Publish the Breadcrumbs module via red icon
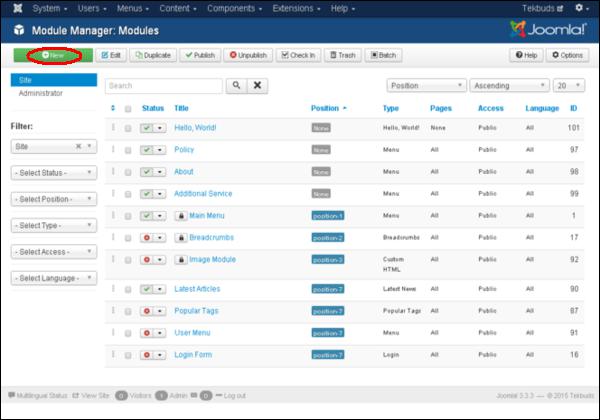Viewport: 600px width, 420px height. (147, 238)
